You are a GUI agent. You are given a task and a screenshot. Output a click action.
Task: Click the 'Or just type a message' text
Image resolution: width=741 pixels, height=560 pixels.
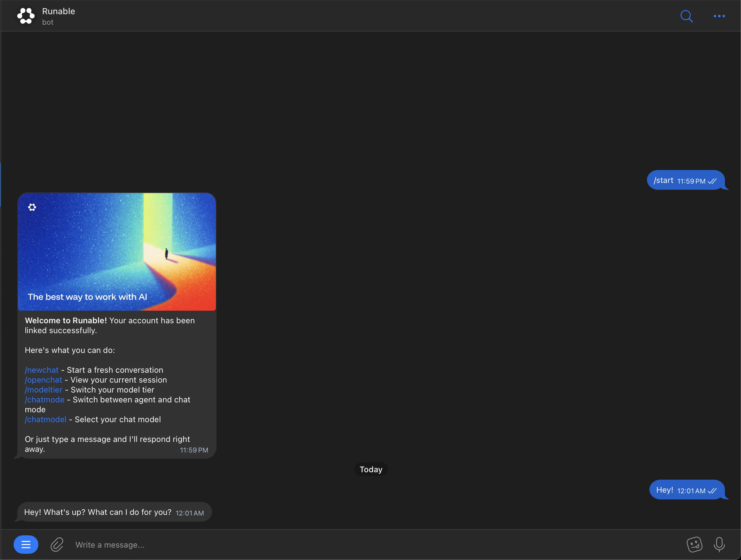point(107,444)
